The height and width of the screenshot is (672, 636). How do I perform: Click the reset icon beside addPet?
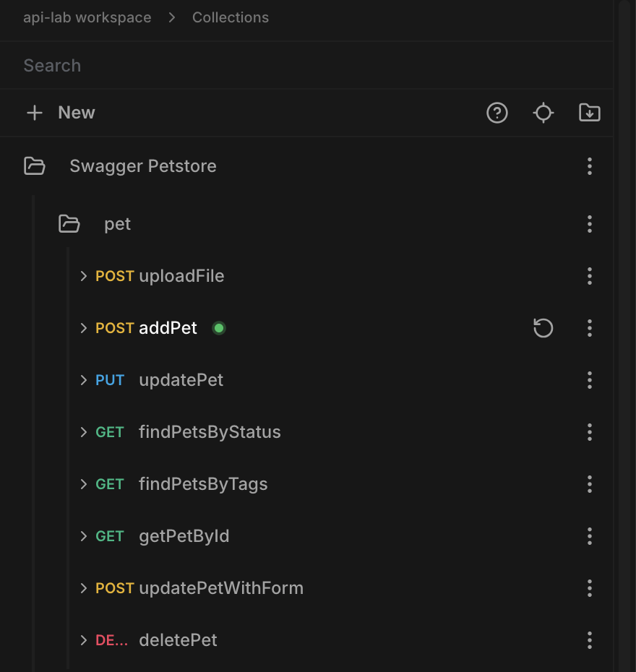[543, 328]
